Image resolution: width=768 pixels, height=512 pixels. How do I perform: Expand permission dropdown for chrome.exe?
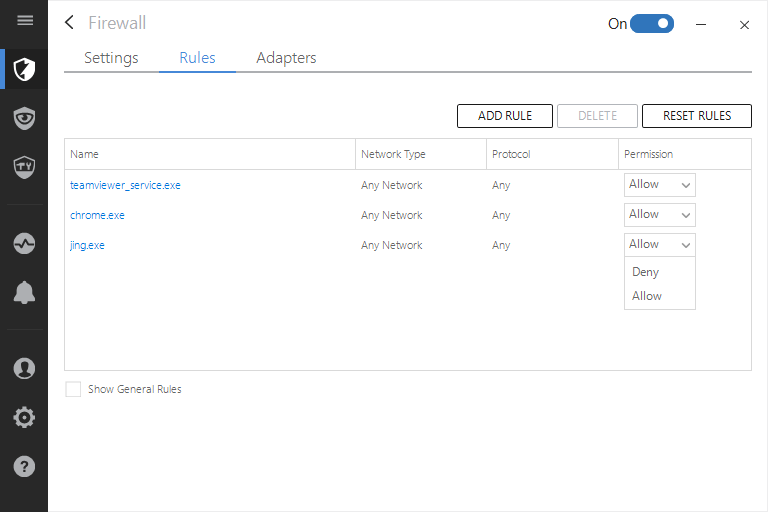(x=659, y=215)
